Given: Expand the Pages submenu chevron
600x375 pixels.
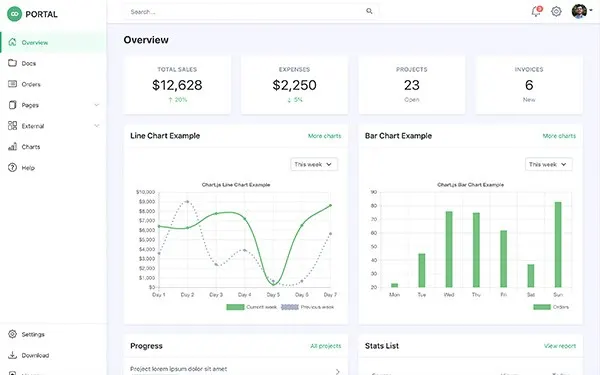Looking at the screenshot, I should [x=97, y=105].
